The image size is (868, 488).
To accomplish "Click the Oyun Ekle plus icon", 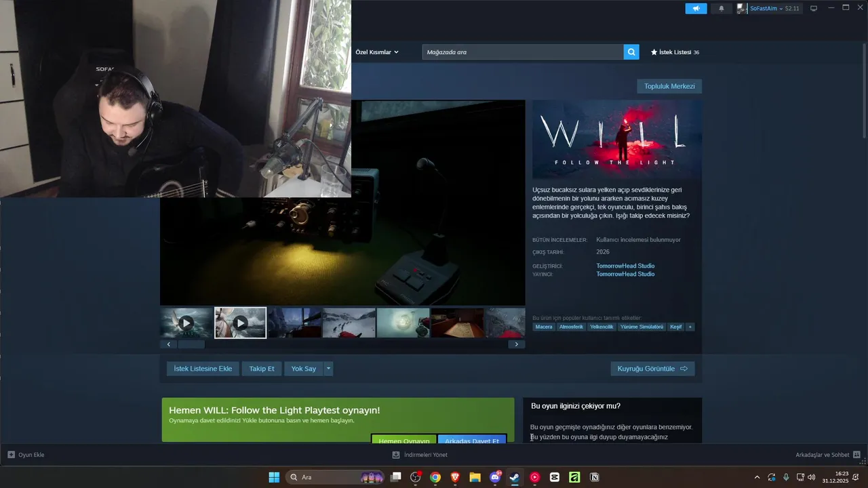I will pyautogui.click(x=11, y=455).
